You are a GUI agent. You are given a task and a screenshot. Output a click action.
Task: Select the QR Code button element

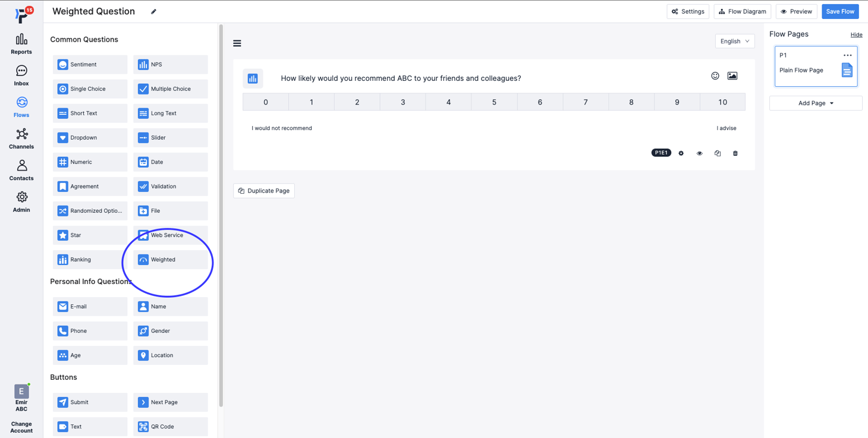coord(170,426)
